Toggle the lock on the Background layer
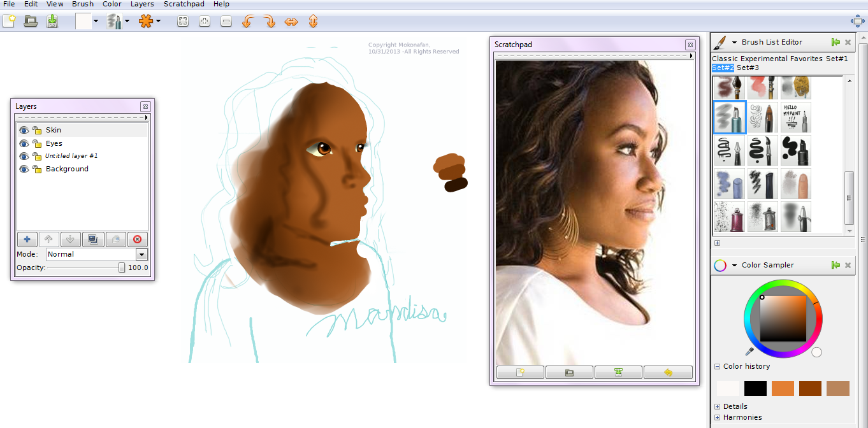Screen dimensions: 868x428 tap(36, 169)
